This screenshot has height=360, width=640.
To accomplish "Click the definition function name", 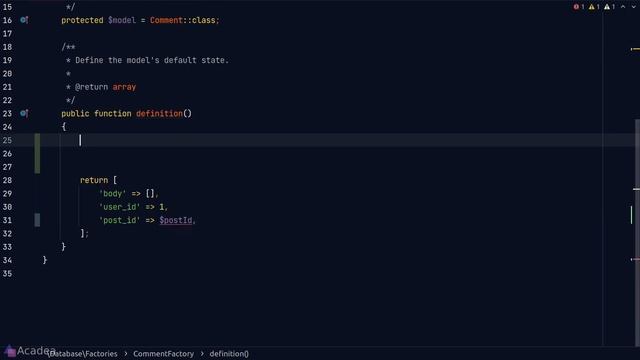I will tap(159, 113).
